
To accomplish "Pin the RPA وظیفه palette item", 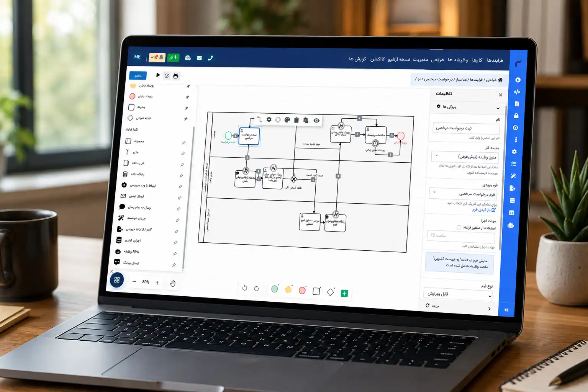I will pyautogui.click(x=175, y=254).
